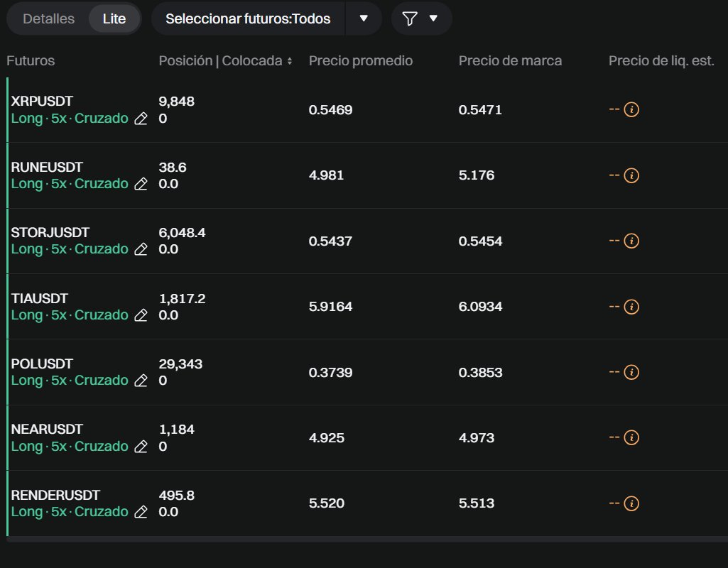The height and width of the screenshot is (568, 728).
Task: Click mark price 0.5454
Action: (x=481, y=241)
